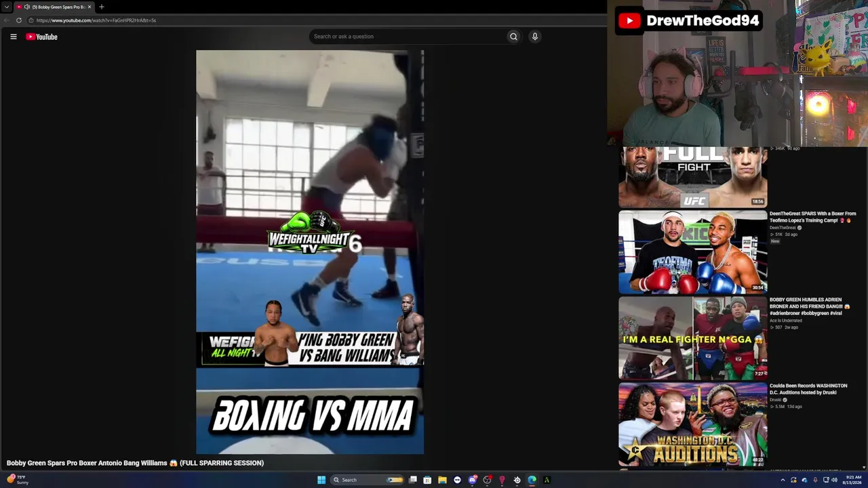The height and width of the screenshot is (488, 868).
Task: Open Discord from the taskbar
Action: pos(472,480)
